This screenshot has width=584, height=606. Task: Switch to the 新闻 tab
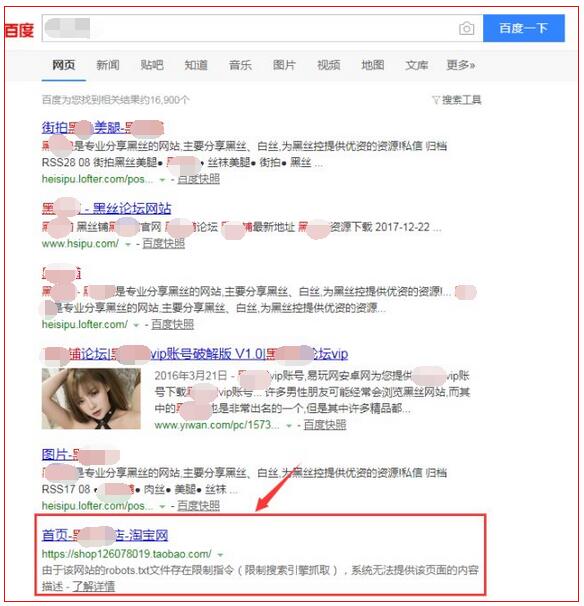click(108, 65)
